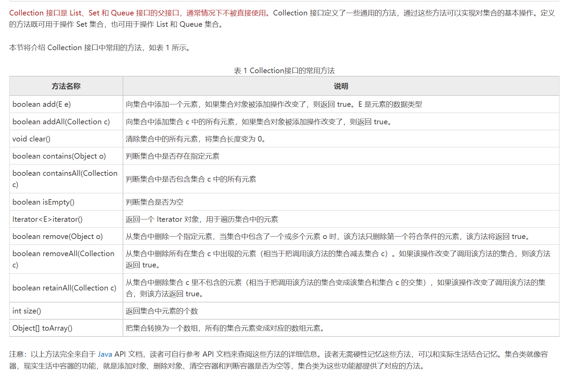Select the Object[] toArray() cell
This screenshot has width=588, height=377.
point(66,328)
